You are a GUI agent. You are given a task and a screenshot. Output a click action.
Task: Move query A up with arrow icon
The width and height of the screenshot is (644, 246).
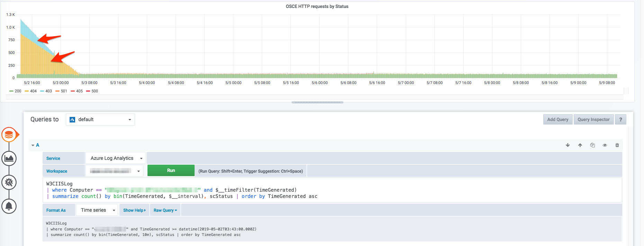tap(580, 145)
